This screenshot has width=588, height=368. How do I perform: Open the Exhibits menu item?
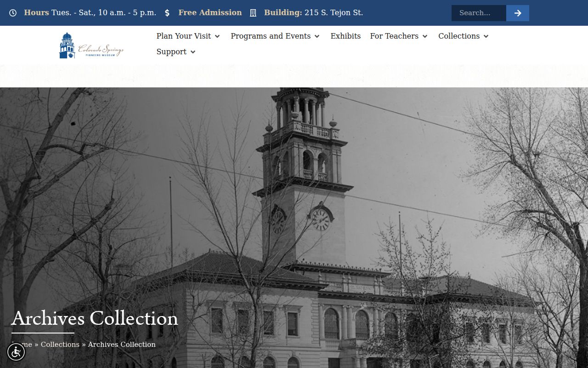(x=345, y=36)
